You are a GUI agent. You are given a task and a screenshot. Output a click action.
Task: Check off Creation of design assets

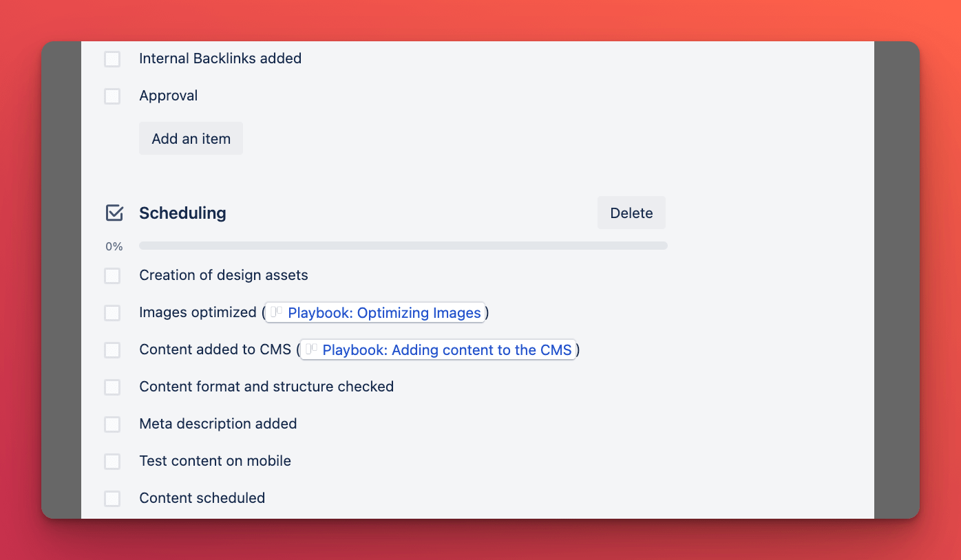[112, 276]
